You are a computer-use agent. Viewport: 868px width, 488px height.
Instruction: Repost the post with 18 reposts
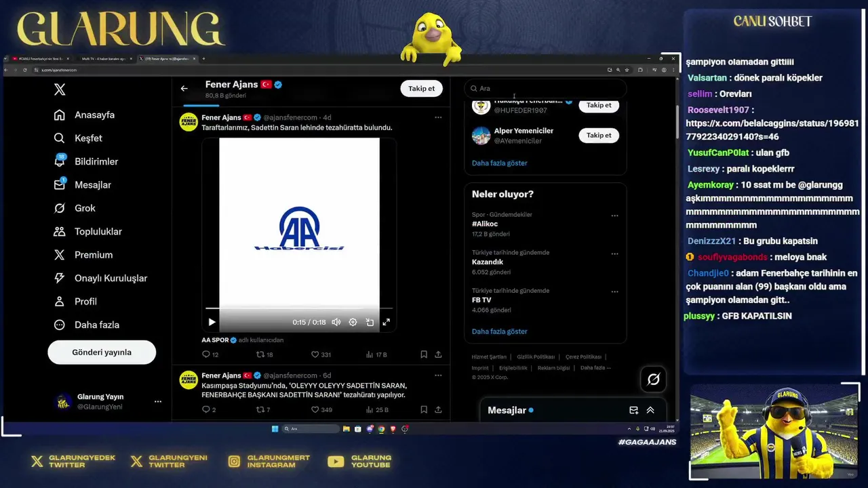(x=264, y=354)
